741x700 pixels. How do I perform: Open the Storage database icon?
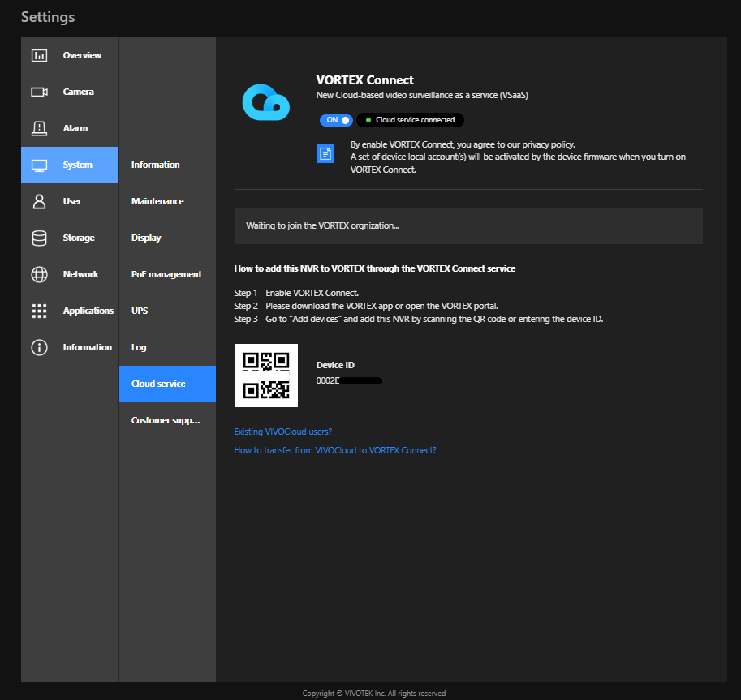tap(39, 238)
